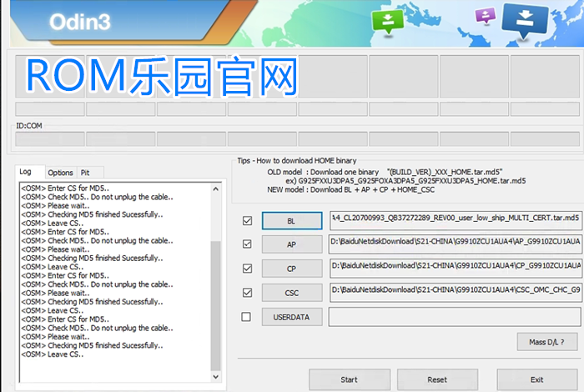Click the AP file path field
The image size is (584, 392).
(x=456, y=244)
